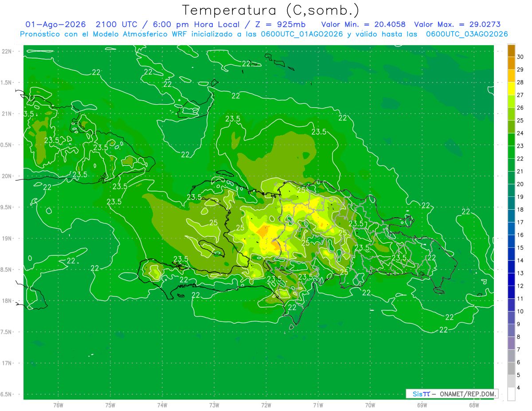The height and width of the screenshot is (411, 532).
Task: Click the 'Temperatura (C,somb.)' chart title
Action: [x=271, y=10]
